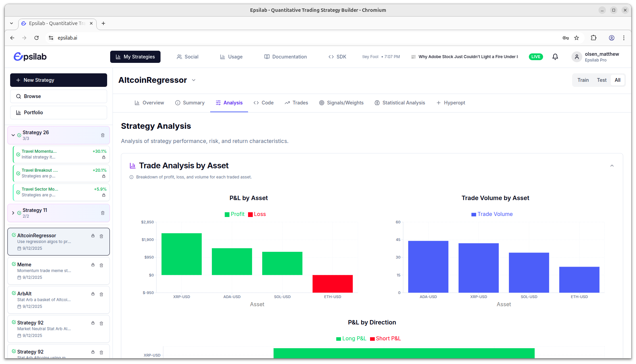Open AltcoinRegressor title dropdown

click(194, 80)
